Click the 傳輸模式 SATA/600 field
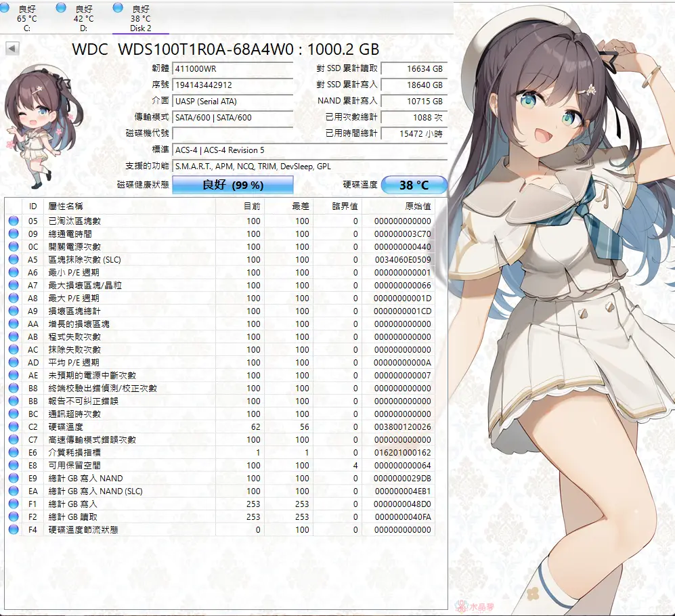 tap(232, 118)
